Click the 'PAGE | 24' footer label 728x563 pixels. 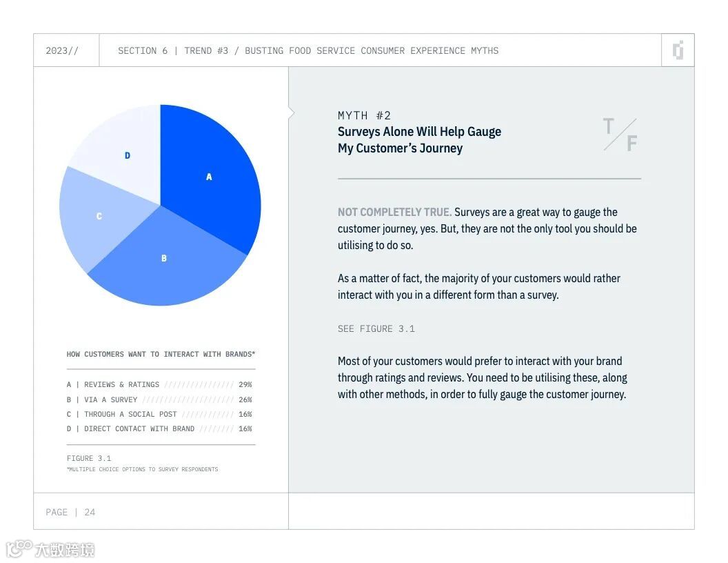pos(70,512)
